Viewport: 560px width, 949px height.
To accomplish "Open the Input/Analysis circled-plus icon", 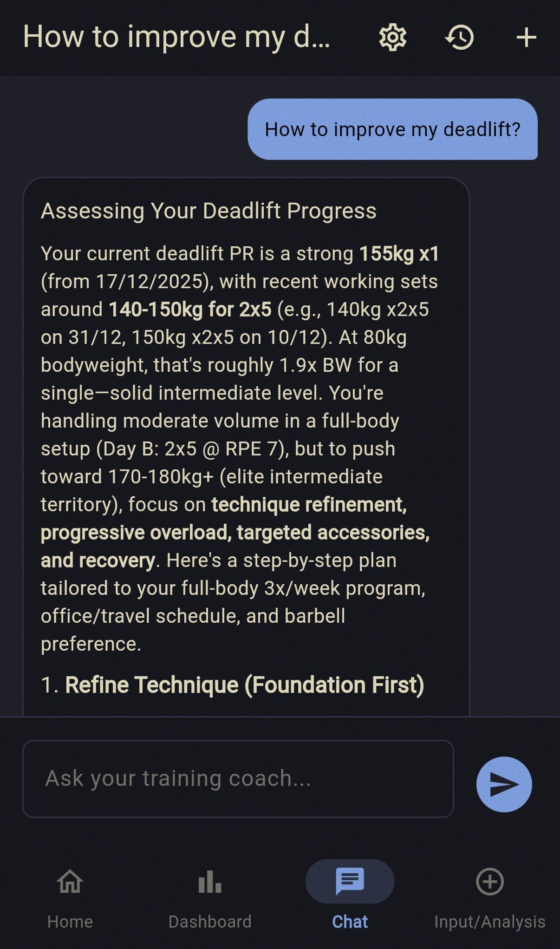I will click(x=490, y=882).
